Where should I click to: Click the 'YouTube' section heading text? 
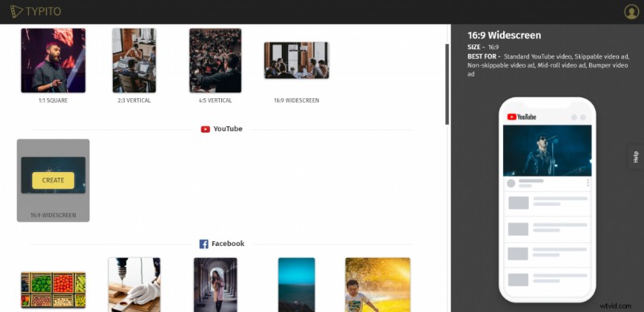click(228, 129)
